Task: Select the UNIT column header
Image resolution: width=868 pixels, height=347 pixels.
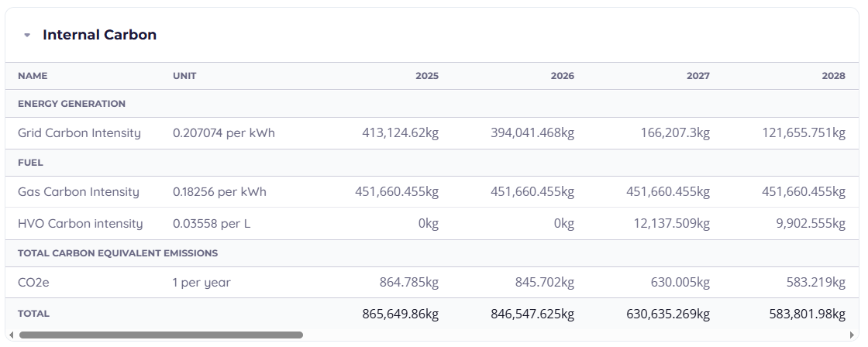Action: (x=184, y=76)
